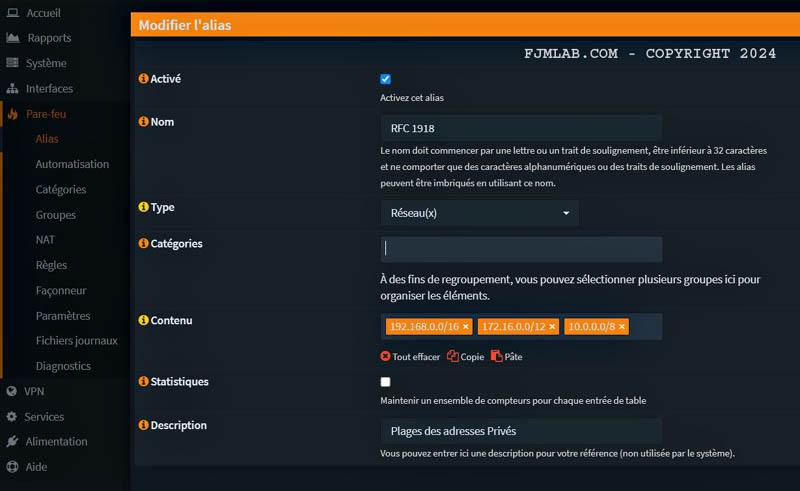Click the Pâte paste button
Image resolution: width=800 pixels, height=491 pixels.
507,357
